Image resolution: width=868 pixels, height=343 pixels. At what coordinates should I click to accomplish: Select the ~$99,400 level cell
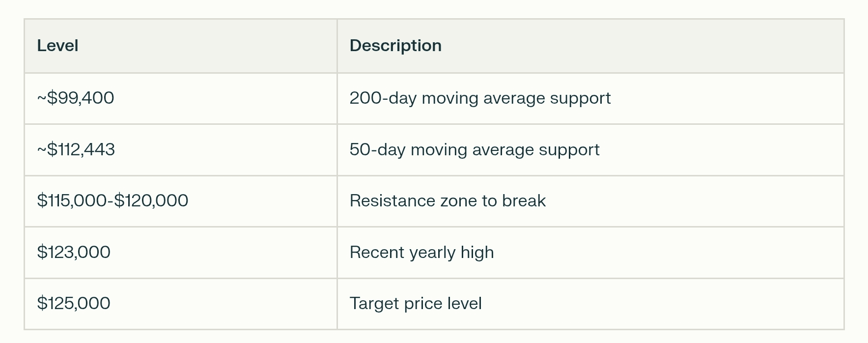pos(76,98)
